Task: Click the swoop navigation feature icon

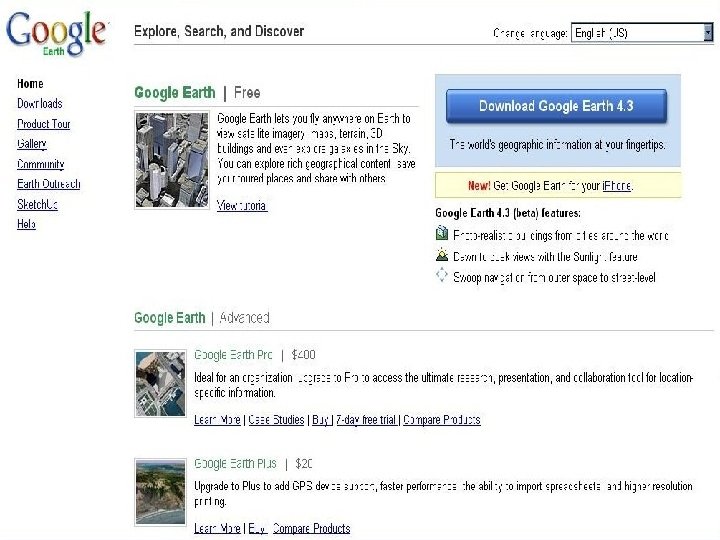Action: click(x=442, y=275)
